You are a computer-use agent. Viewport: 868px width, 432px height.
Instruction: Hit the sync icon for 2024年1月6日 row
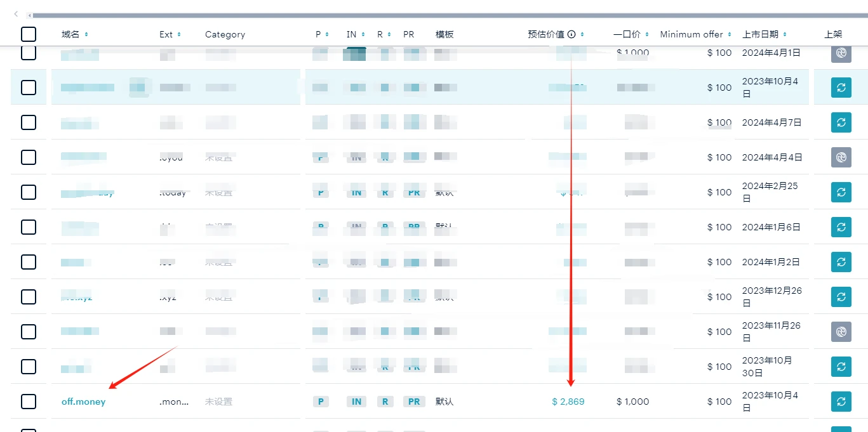[x=841, y=227]
